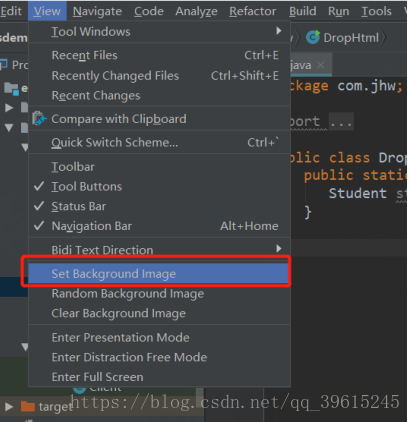The image size is (411, 422).
Task: Open the Code menu
Action: pos(149,11)
